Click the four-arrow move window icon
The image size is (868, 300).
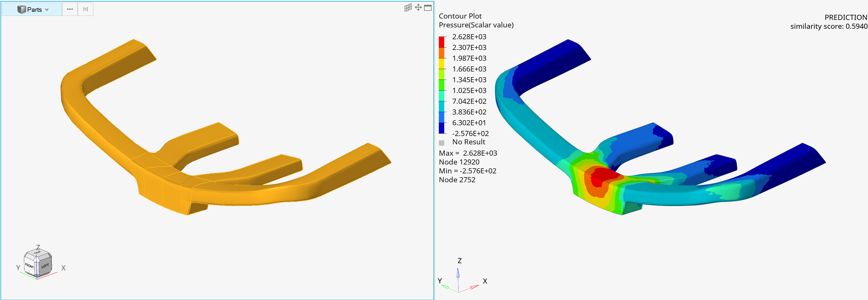(x=418, y=8)
